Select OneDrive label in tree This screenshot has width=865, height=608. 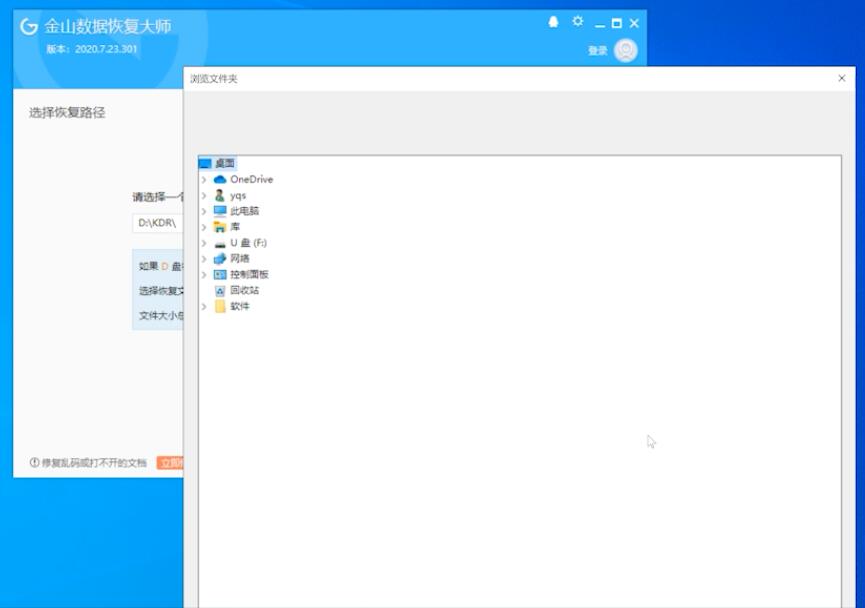point(252,179)
